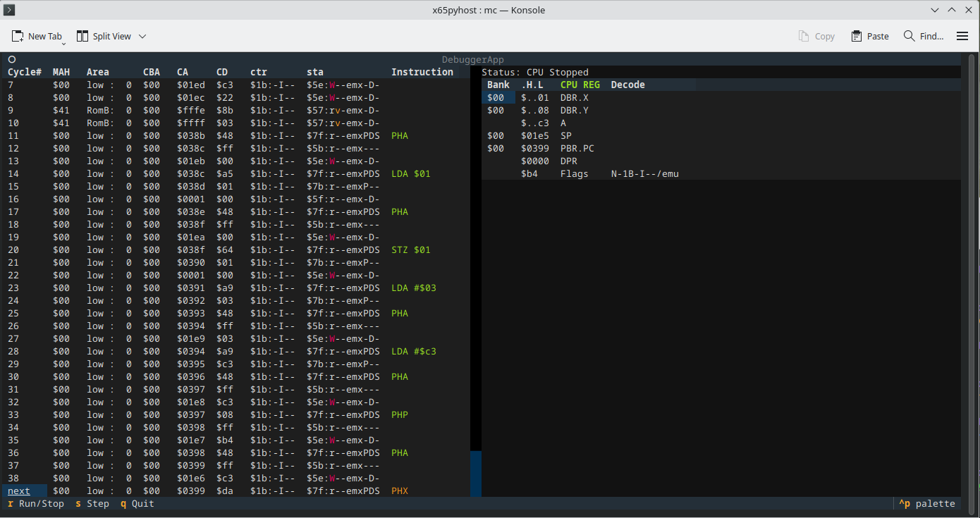
Task: Click the Paste toolbar button
Action: (x=870, y=36)
